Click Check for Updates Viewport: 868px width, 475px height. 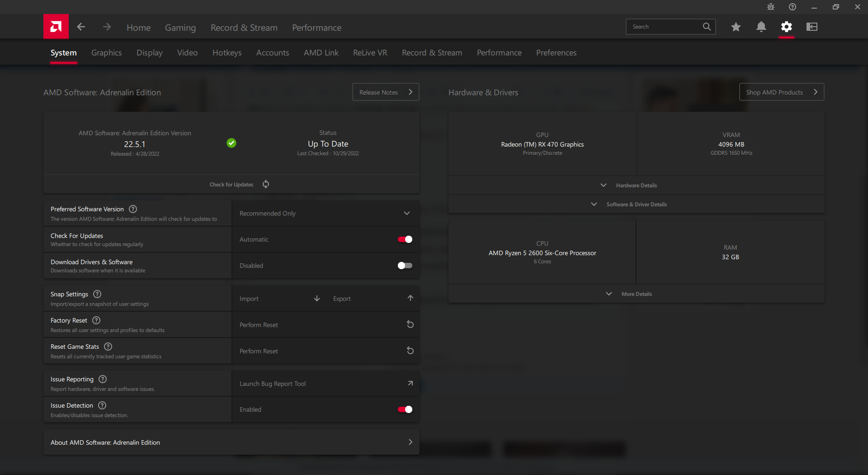[231, 185]
